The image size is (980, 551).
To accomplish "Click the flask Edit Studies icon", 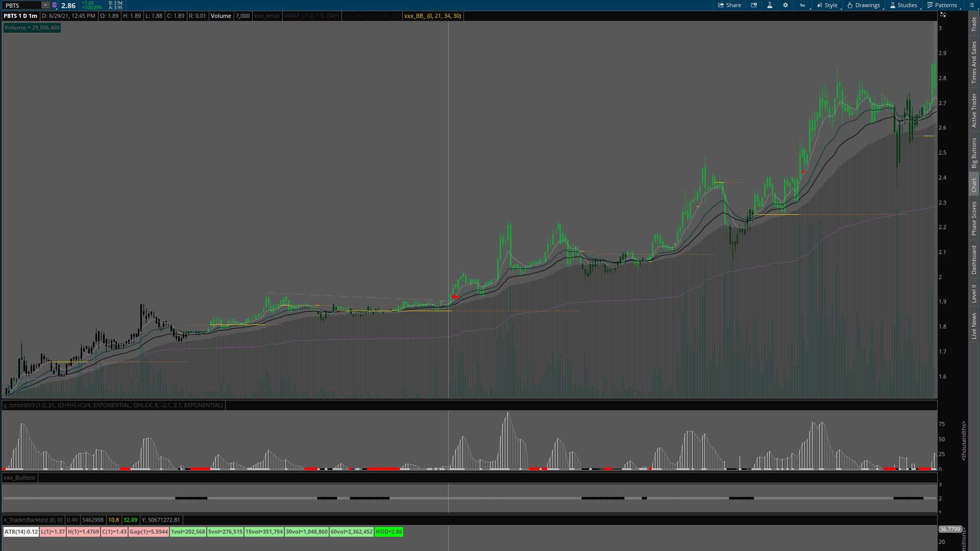I will tap(770, 5).
